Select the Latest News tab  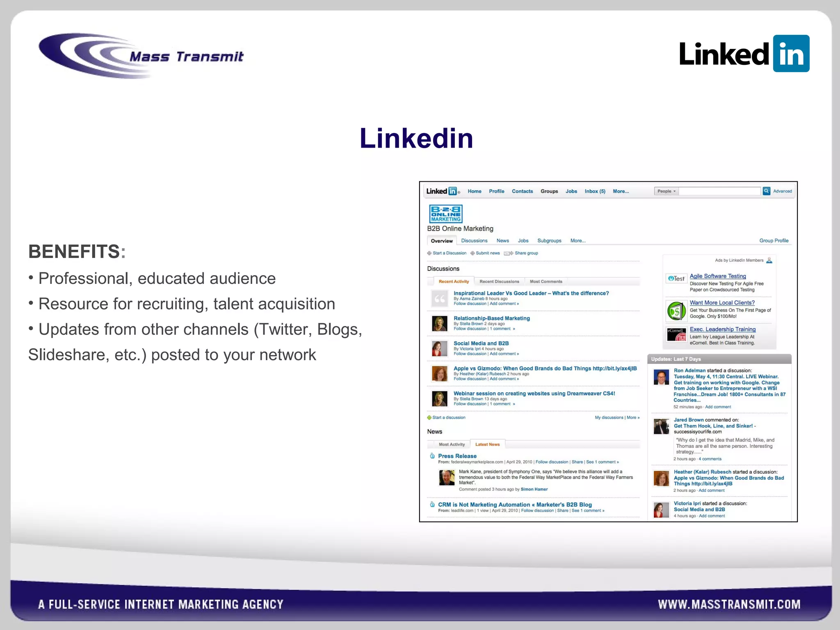(487, 444)
